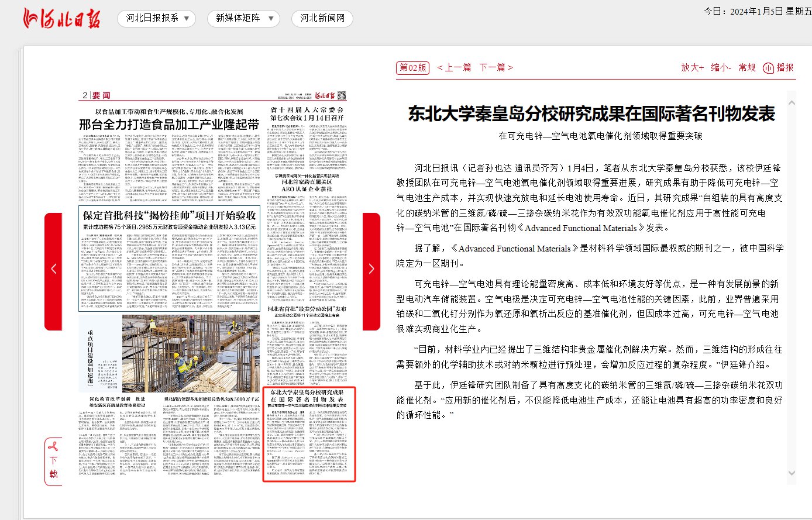The image size is (812, 520).
Task: Click the date 今日：2024年1月5日 星期五
Action: point(758,11)
